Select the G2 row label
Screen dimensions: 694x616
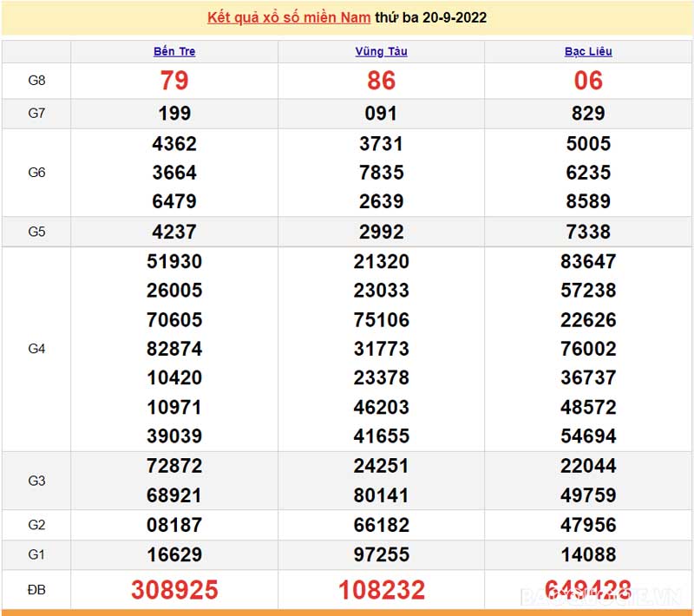click(x=36, y=525)
